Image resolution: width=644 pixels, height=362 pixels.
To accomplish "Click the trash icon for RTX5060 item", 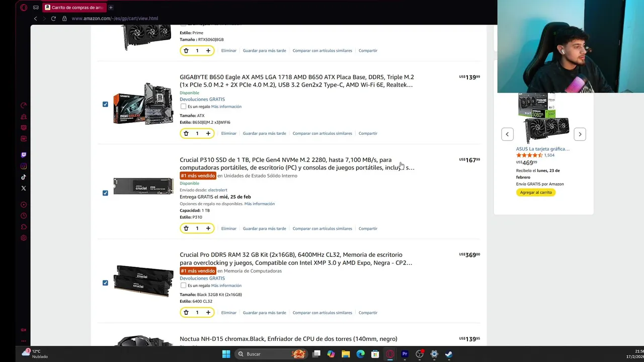I will click(x=186, y=51).
